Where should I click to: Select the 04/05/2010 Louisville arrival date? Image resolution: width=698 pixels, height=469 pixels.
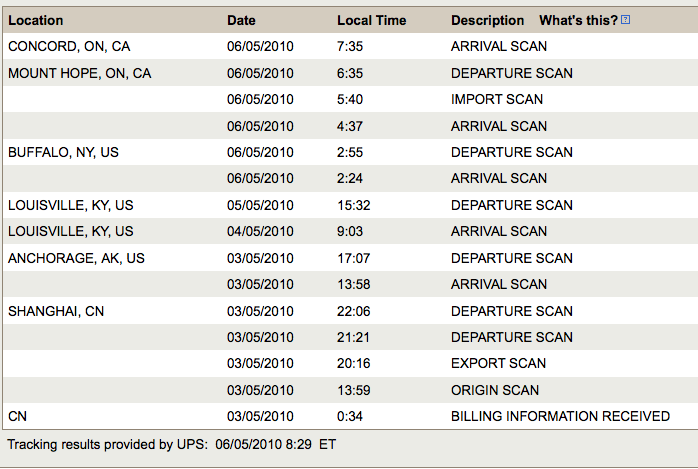coord(260,231)
